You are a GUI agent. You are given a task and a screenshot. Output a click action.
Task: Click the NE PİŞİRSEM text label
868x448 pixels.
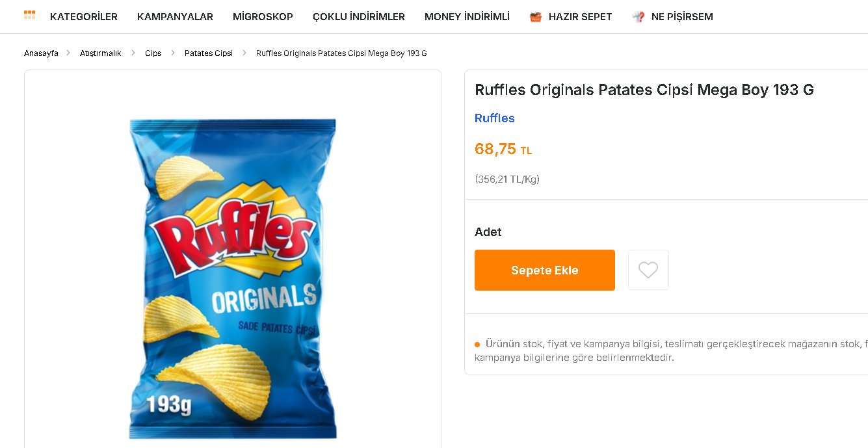(x=682, y=17)
